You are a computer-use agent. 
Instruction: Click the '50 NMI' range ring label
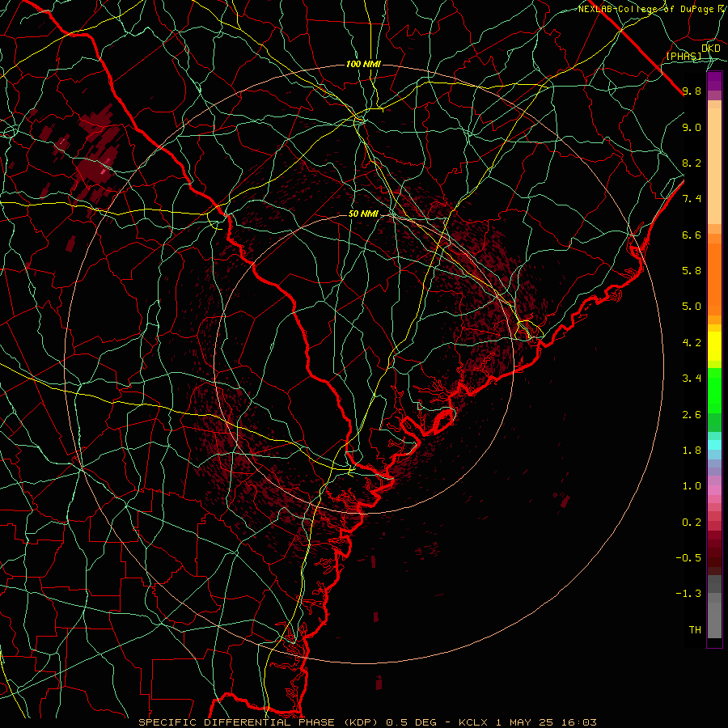click(363, 214)
